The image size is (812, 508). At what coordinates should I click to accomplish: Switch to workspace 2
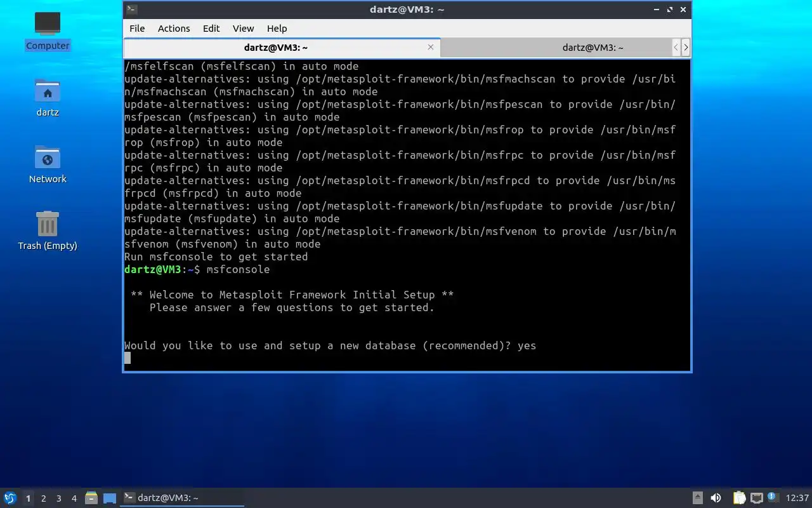coord(43,498)
